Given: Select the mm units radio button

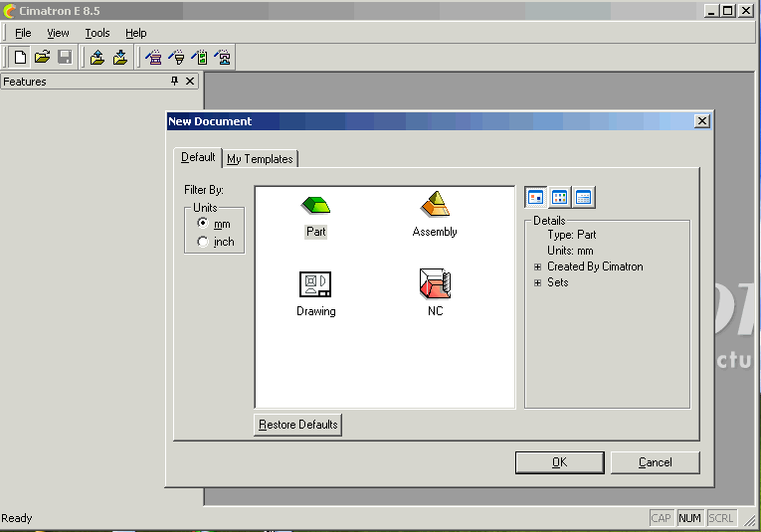Looking at the screenshot, I should (x=203, y=223).
